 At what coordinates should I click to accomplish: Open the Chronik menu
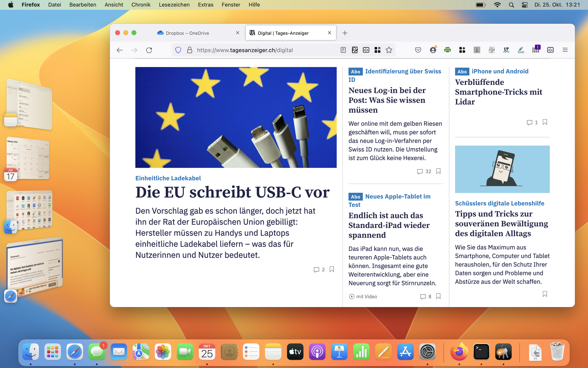[x=141, y=5]
